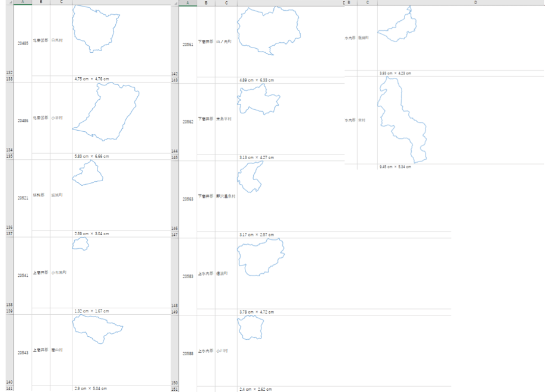This screenshot has height=392, width=549.
Task: Select the small map outline in row 20541
Action: pos(81,244)
